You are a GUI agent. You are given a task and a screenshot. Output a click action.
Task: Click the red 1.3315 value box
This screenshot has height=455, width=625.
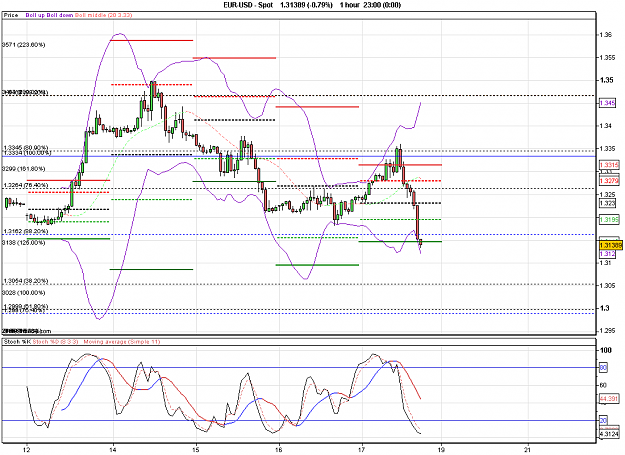609,165
